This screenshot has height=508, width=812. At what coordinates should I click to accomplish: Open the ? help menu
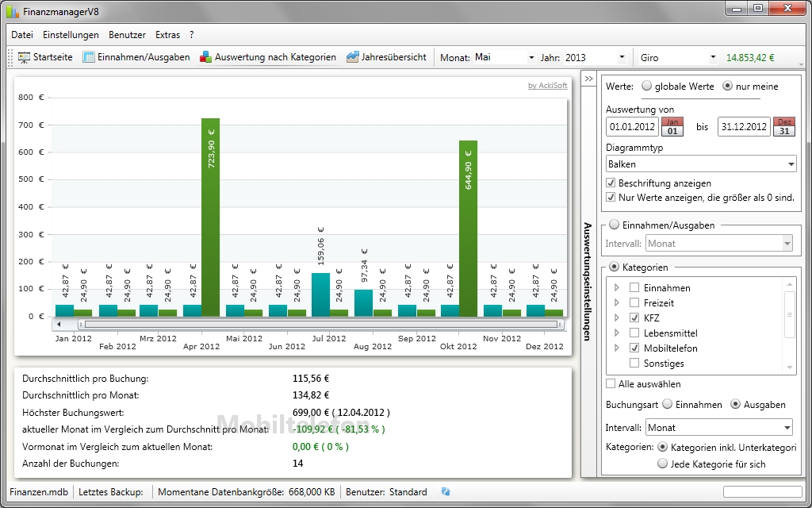(192, 35)
